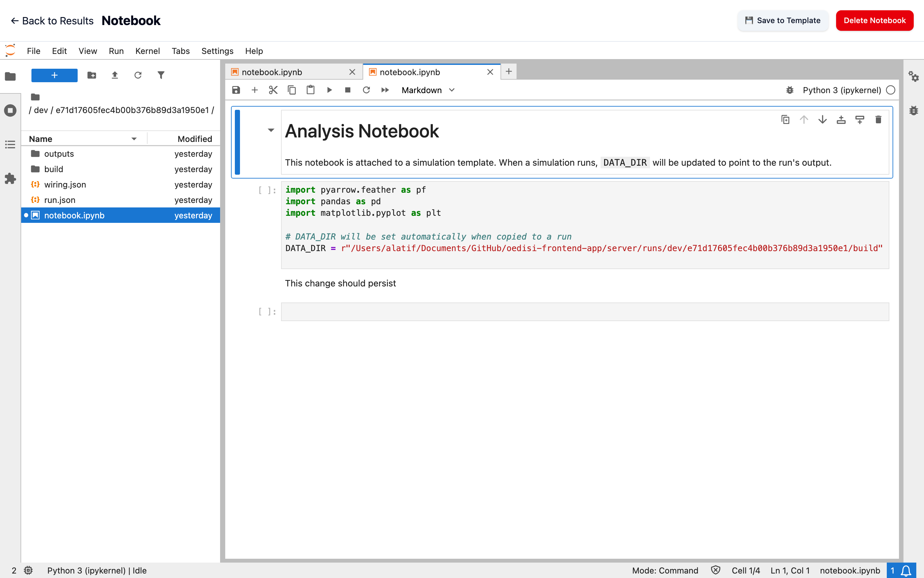
Task: Close the active notebook.ipynb tab
Action: coord(490,72)
